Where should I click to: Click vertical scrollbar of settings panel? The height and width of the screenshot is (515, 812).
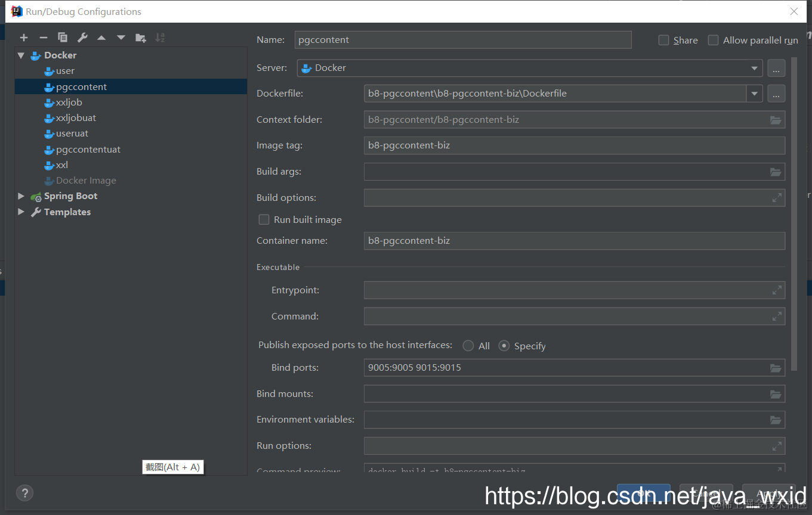coord(794,215)
